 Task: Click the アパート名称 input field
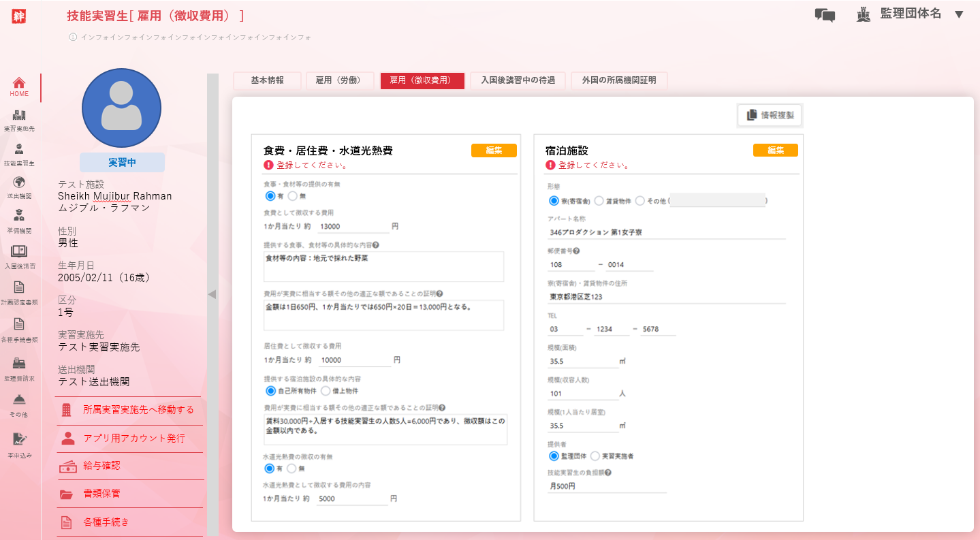coord(667,232)
